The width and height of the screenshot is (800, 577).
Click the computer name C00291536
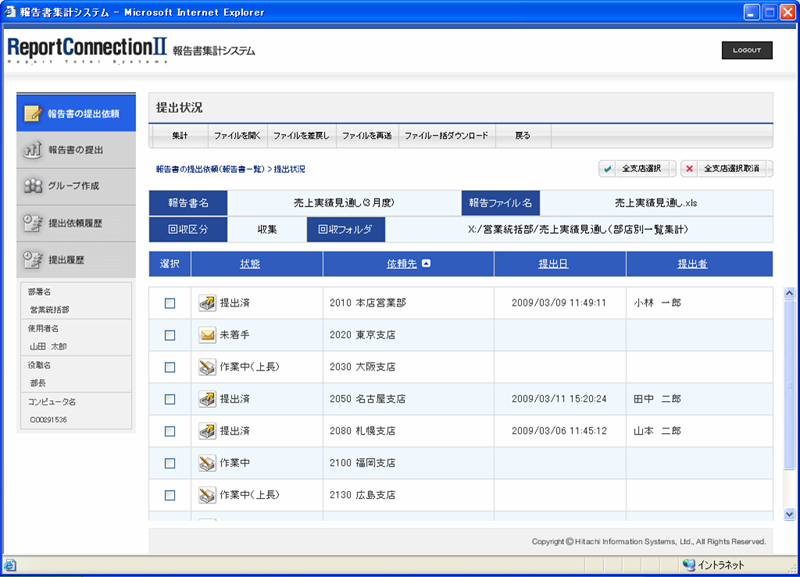[x=48, y=420]
